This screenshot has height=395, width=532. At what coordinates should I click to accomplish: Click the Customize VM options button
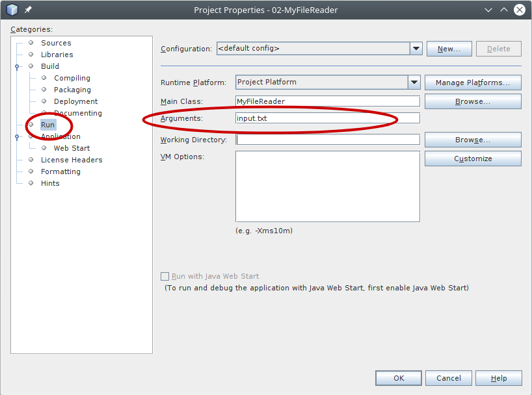point(473,159)
